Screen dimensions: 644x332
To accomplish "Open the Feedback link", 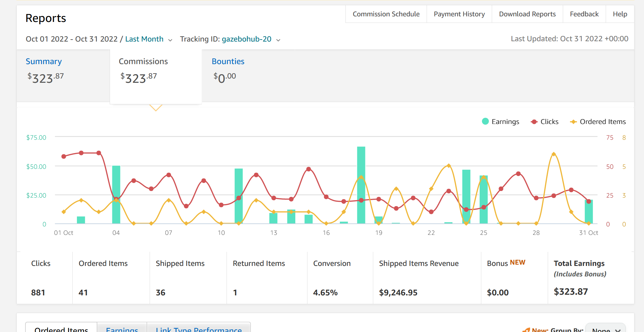I will tap(584, 14).
